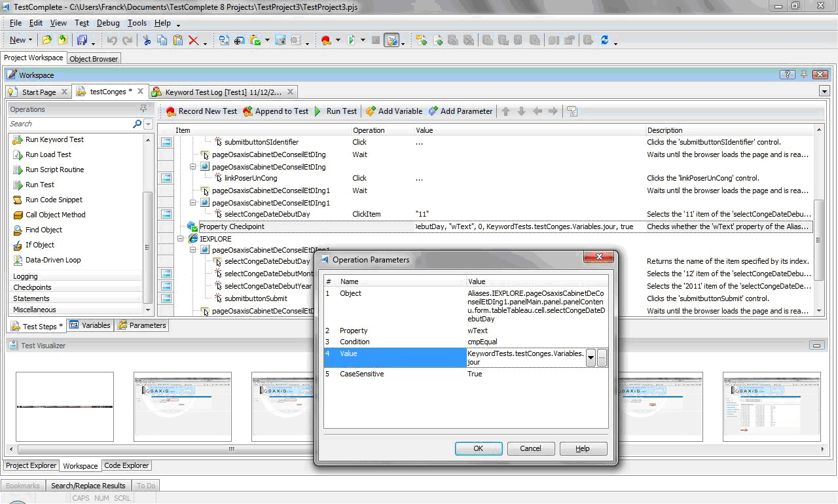Expand the Miscellaneous operations category
Screen dimensions: 838x504
tap(75, 310)
